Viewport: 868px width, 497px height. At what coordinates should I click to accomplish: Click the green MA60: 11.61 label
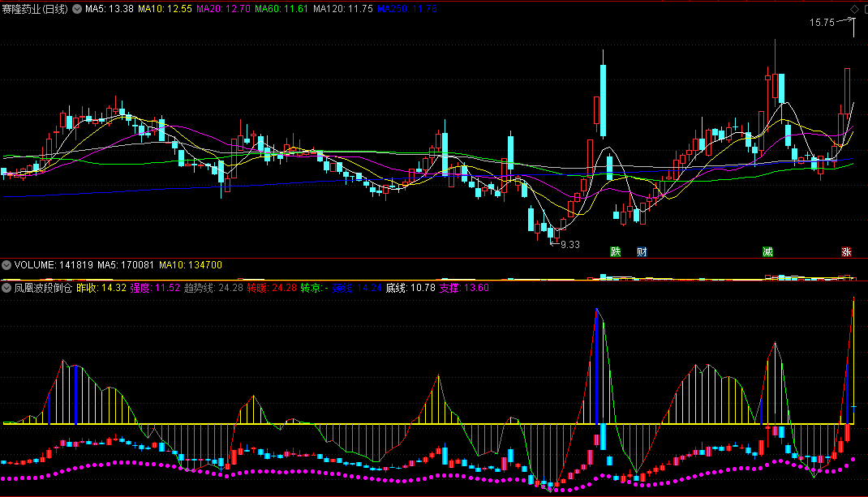[x=281, y=9]
